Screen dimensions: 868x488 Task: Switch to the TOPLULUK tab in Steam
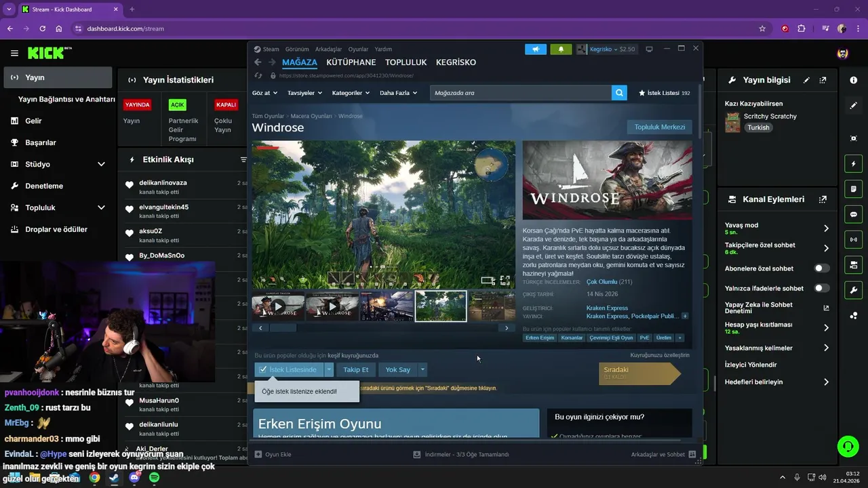(406, 62)
